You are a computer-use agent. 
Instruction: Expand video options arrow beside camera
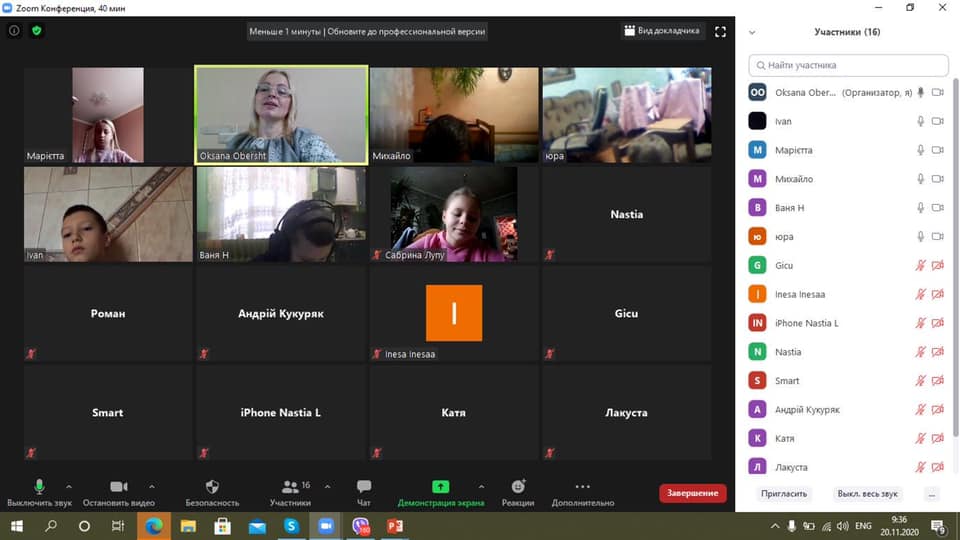pos(152,487)
